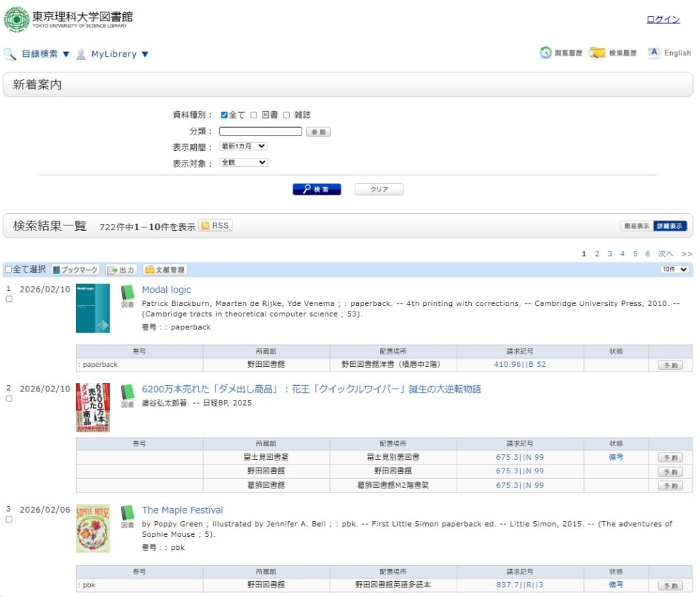Open the 表示期間 display period dropdown

pyautogui.click(x=243, y=146)
